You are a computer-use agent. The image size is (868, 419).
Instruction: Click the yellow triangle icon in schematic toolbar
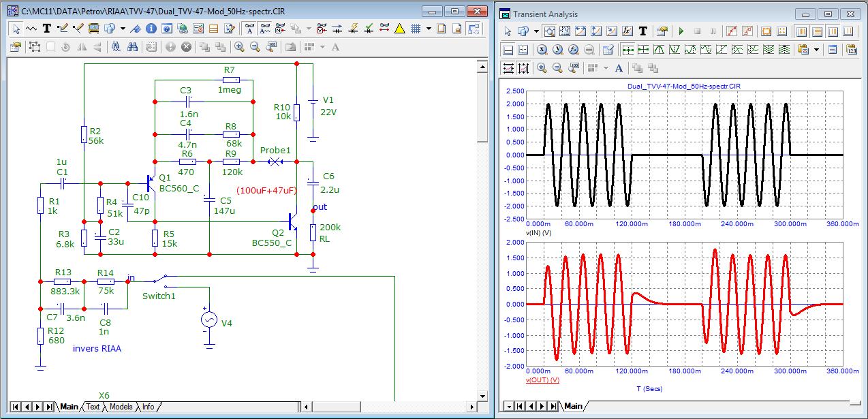(400, 29)
